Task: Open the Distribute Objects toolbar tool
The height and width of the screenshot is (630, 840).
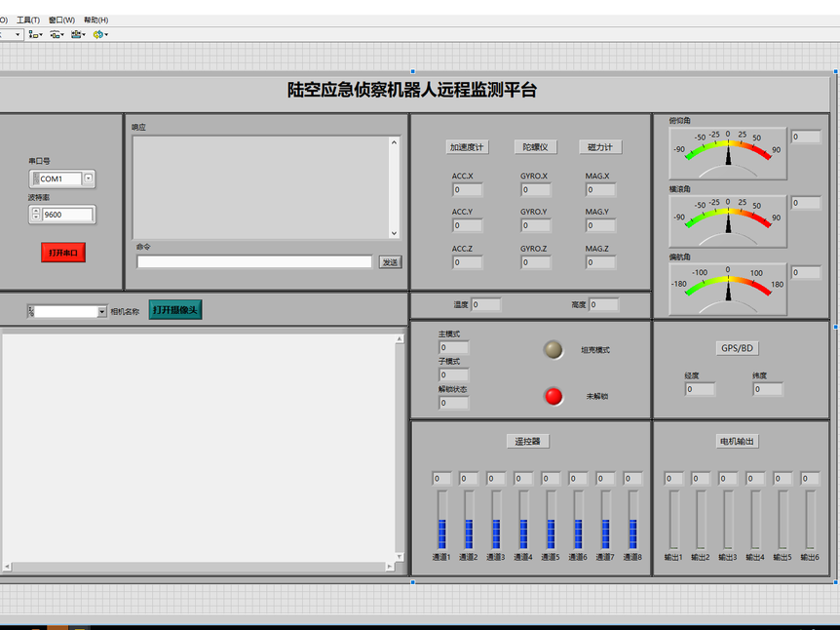Action: tap(57, 34)
